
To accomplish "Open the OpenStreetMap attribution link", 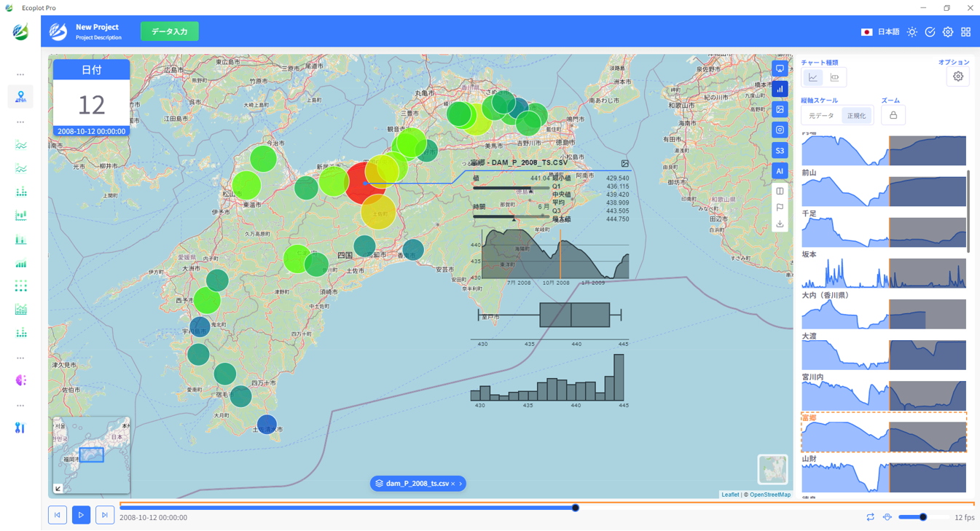I will click(x=770, y=495).
